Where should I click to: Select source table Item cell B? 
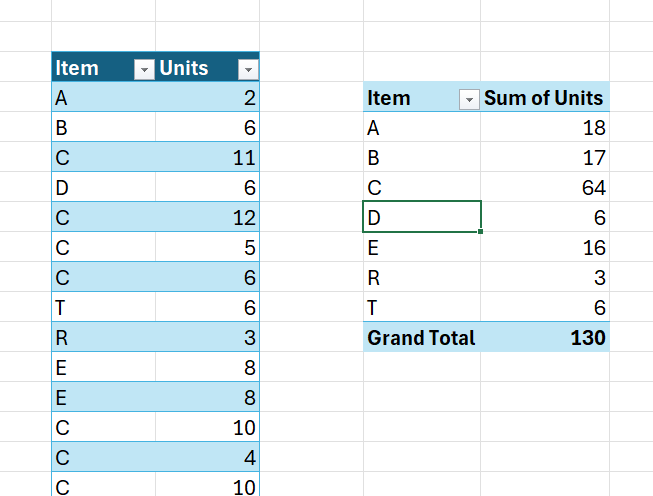pos(103,127)
